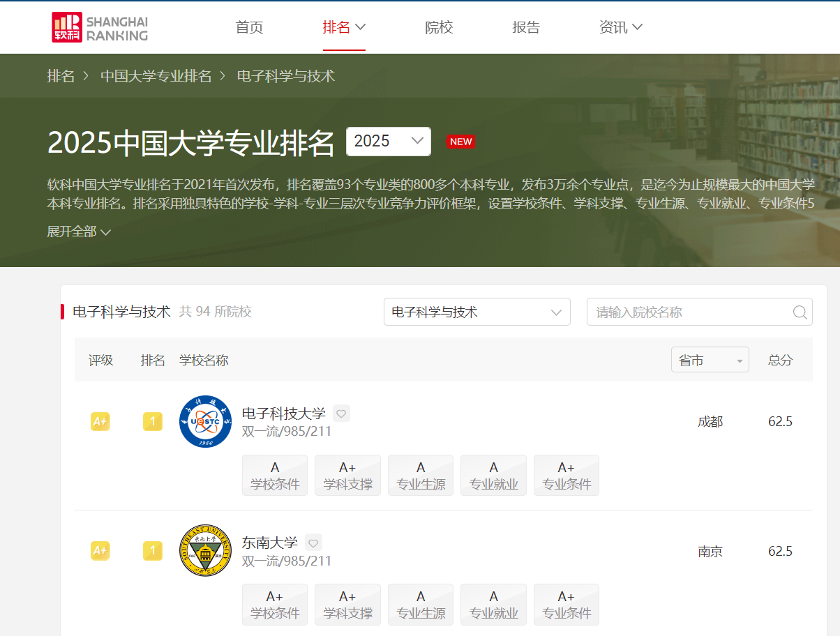
Task: Open the 2025 year dropdown
Action: click(389, 142)
